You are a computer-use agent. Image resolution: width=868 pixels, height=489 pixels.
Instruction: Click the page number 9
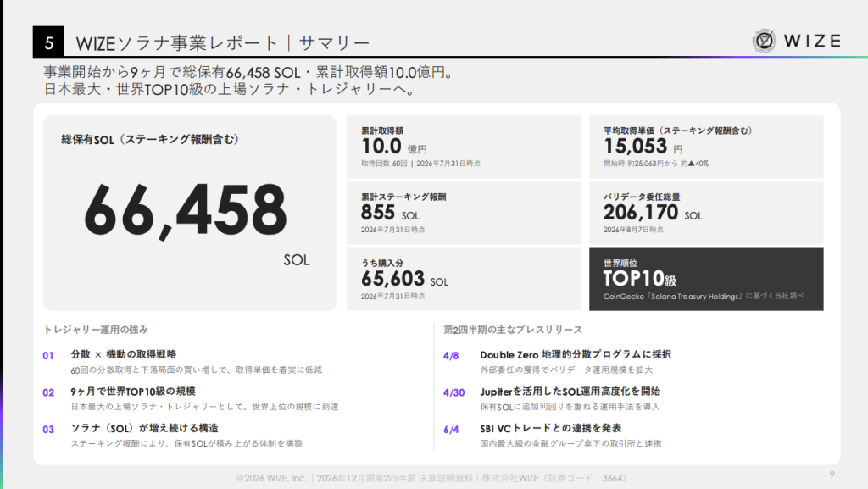click(x=832, y=475)
